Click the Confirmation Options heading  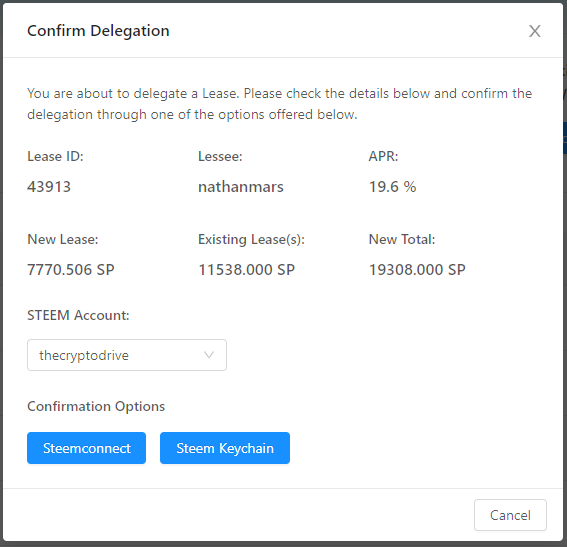(x=96, y=406)
